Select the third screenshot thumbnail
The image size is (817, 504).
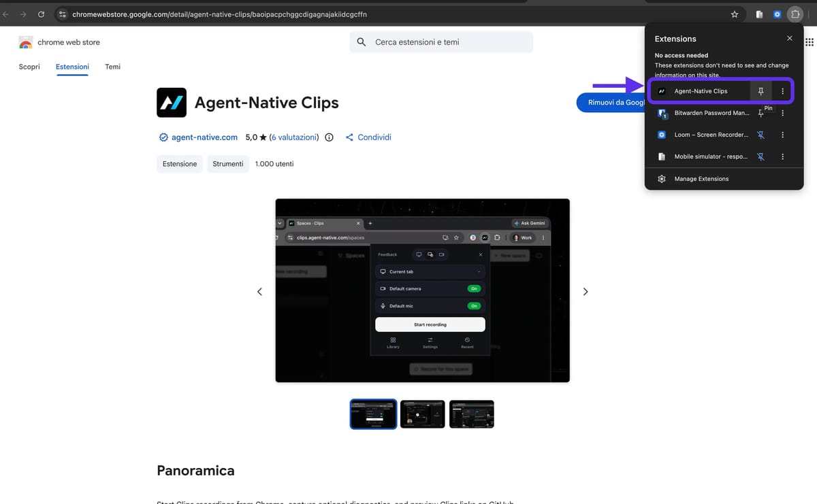pyautogui.click(x=472, y=414)
